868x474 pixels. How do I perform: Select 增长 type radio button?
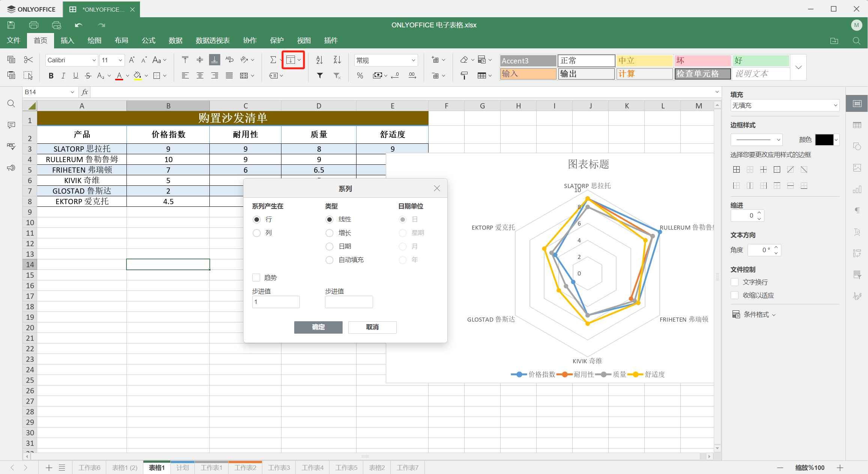tap(329, 233)
